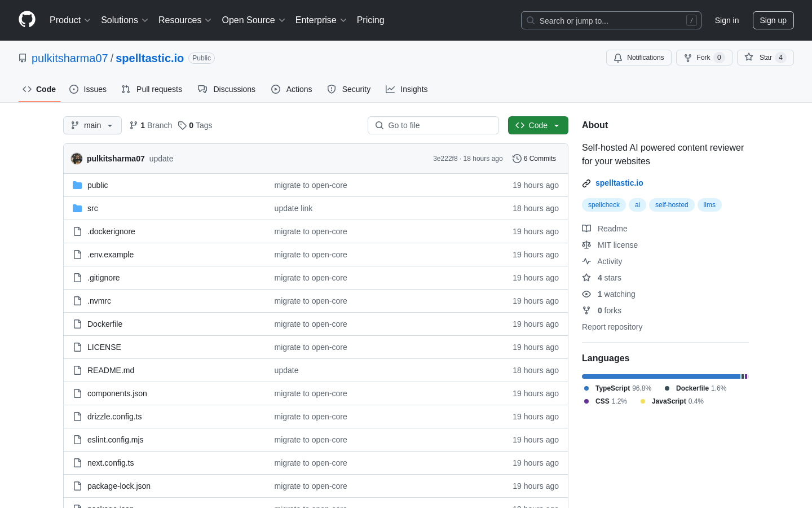Expand the Product menu
Screen dimensions: 812x508
point(70,20)
